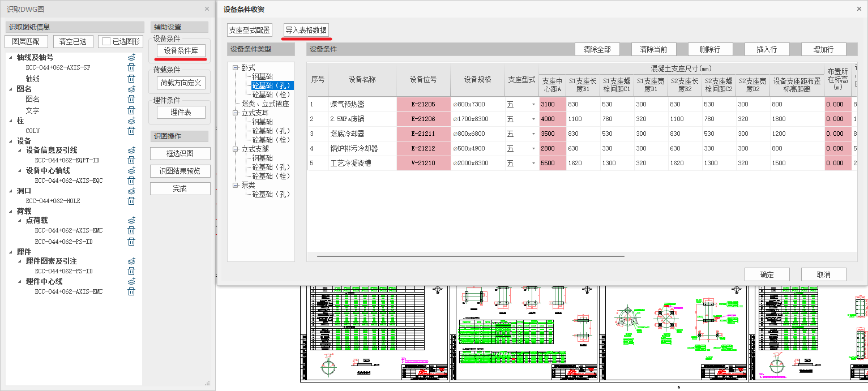Screen dimensions: 868x391
Task: Open 支座型式配置 settings
Action: (249, 31)
